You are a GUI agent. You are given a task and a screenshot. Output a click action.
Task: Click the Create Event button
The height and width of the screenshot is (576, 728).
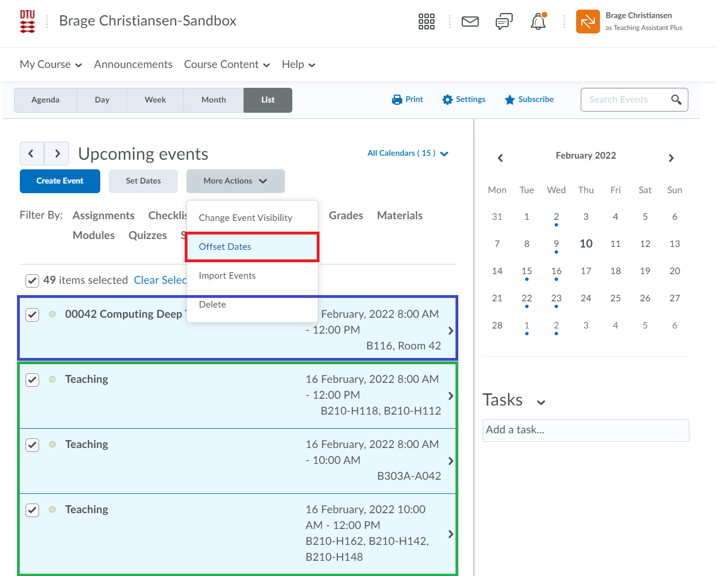pos(60,181)
